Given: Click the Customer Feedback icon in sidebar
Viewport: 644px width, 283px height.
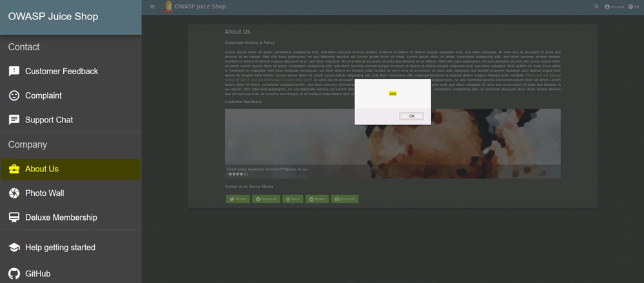Looking at the screenshot, I should [x=14, y=71].
